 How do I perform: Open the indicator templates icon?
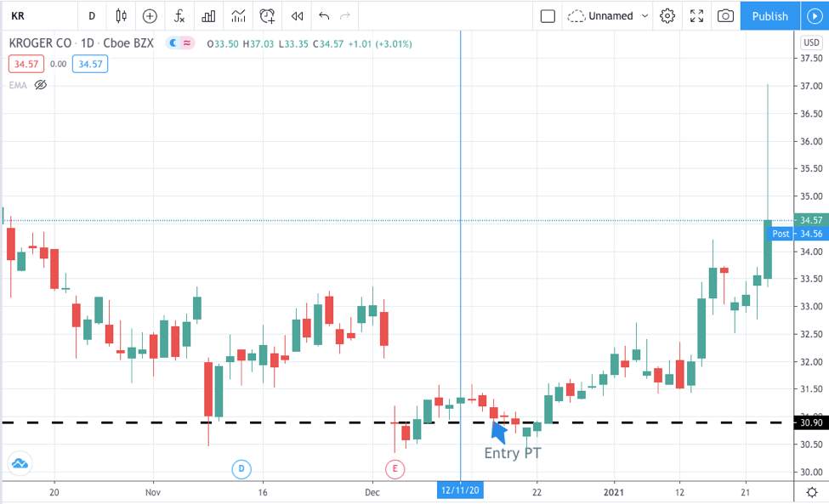point(238,16)
